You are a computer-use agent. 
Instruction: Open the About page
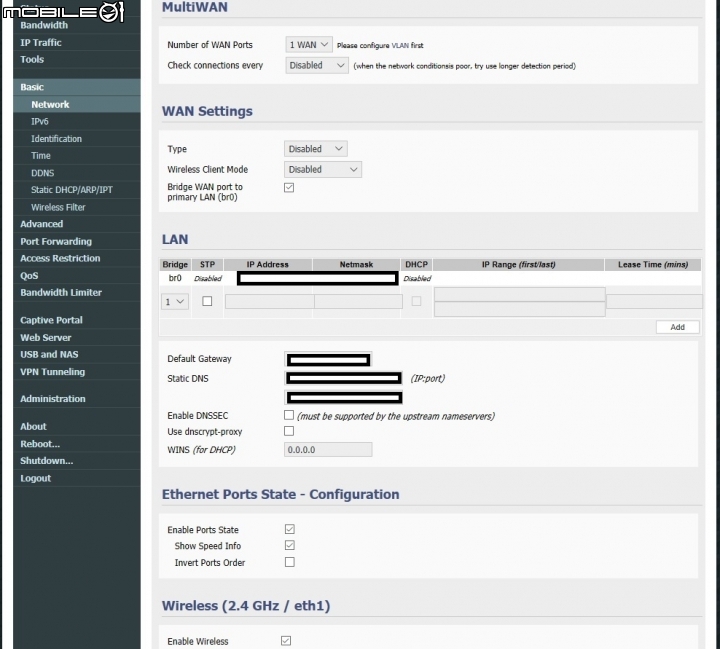[33, 426]
